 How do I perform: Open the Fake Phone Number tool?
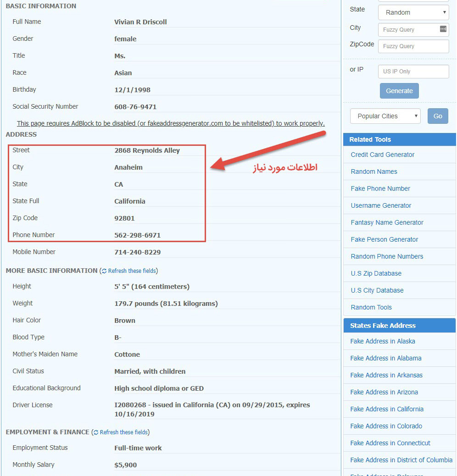click(x=380, y=188)
